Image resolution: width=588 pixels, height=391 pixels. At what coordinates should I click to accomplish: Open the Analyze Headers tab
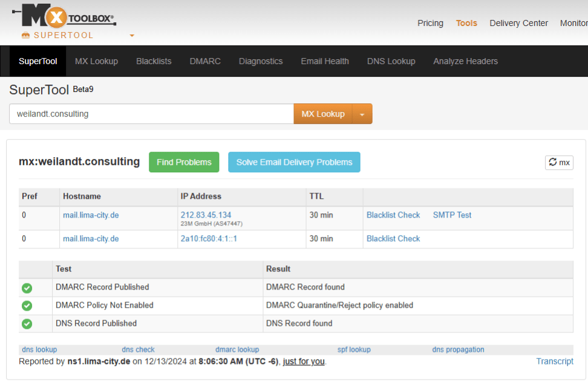(465, 62)
